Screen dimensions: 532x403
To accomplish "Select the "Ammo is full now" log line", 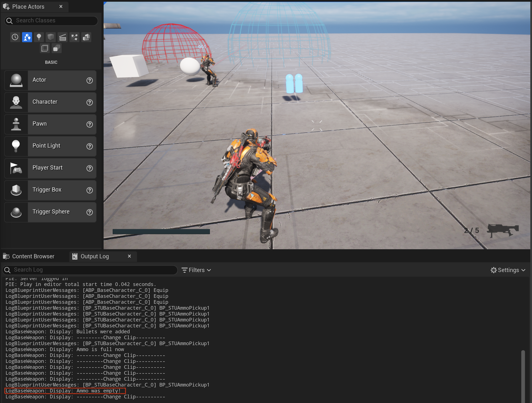I will pos(65,349).
